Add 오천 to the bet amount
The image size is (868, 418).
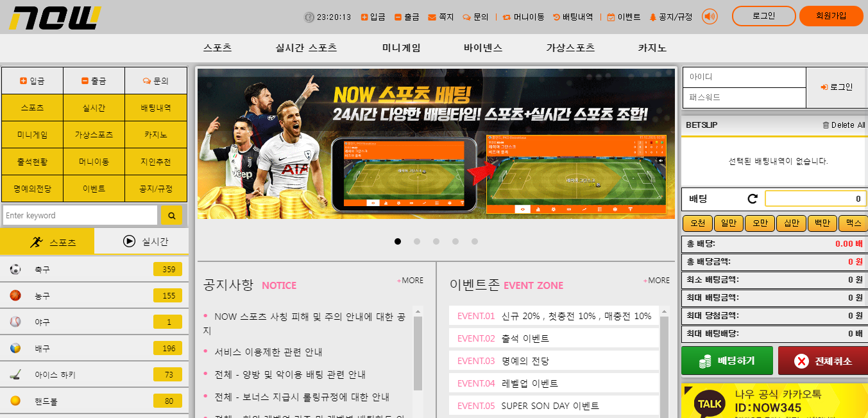(x=697, y=223)
